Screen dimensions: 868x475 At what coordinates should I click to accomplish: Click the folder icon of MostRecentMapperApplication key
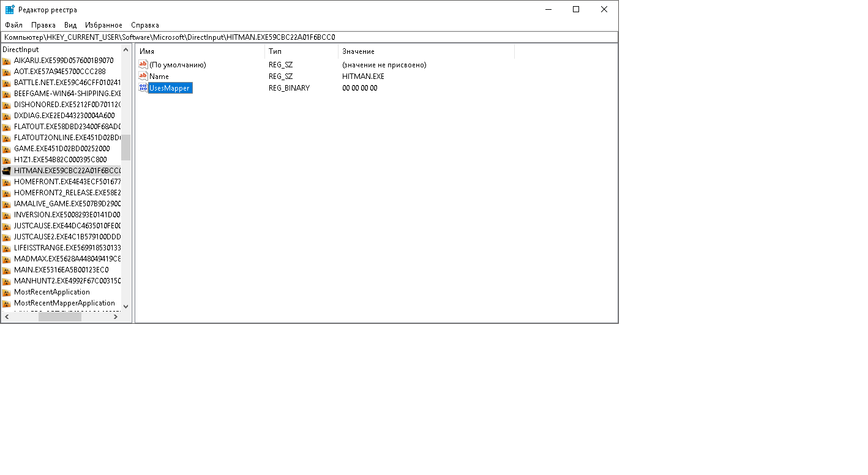(x=7, y=303)
